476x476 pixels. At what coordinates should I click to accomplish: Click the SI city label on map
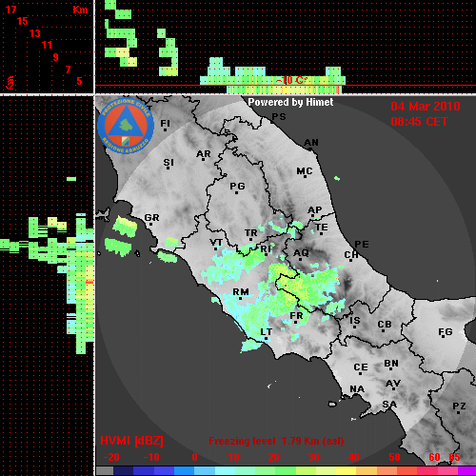pyautogui.click(x=169, y=163)
